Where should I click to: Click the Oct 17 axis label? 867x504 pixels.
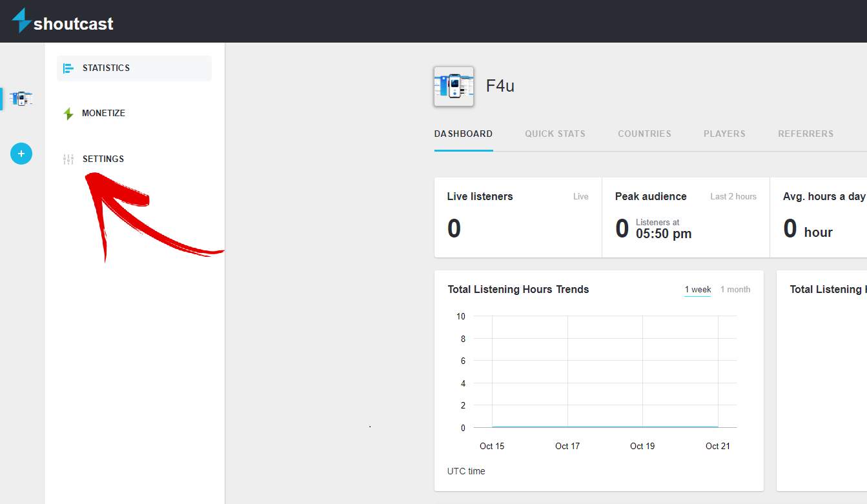click(x=567, y=447)
